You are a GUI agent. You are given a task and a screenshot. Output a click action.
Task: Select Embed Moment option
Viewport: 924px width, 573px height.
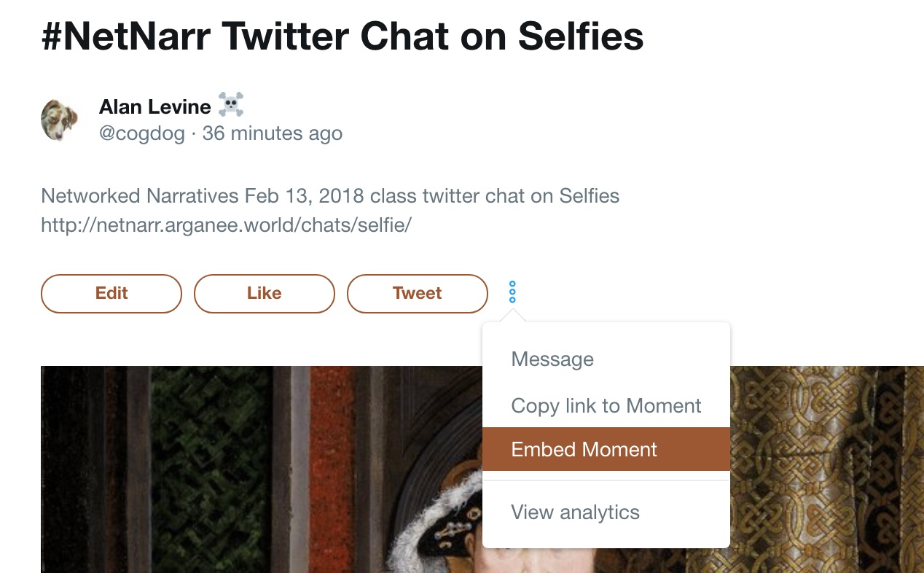[584, 449]
